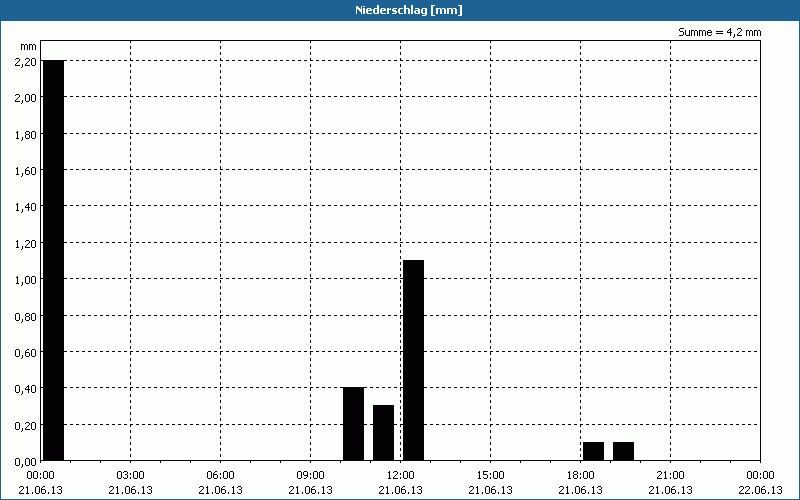Click the 06:00 time axis label
Screen dimensions: 800x500
click(x=220, y=476)
